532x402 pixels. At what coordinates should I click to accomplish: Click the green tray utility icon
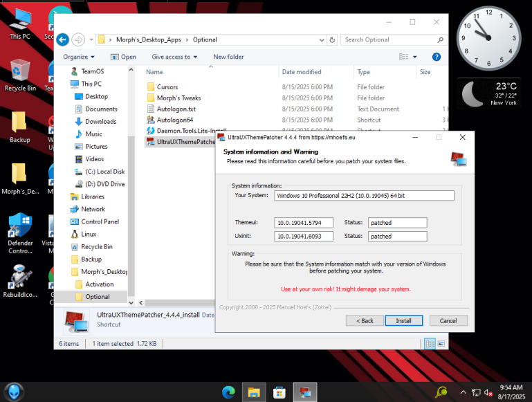point(441,392)
